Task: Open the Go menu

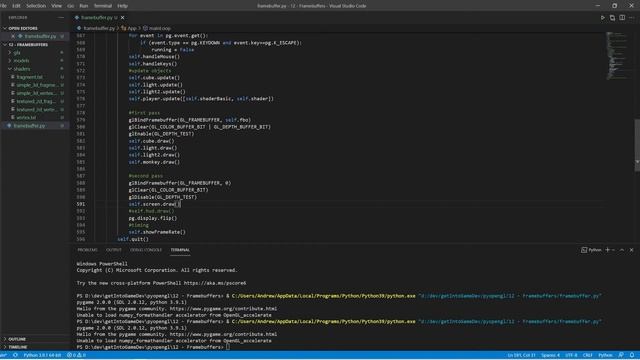Action: coord(71,6)
